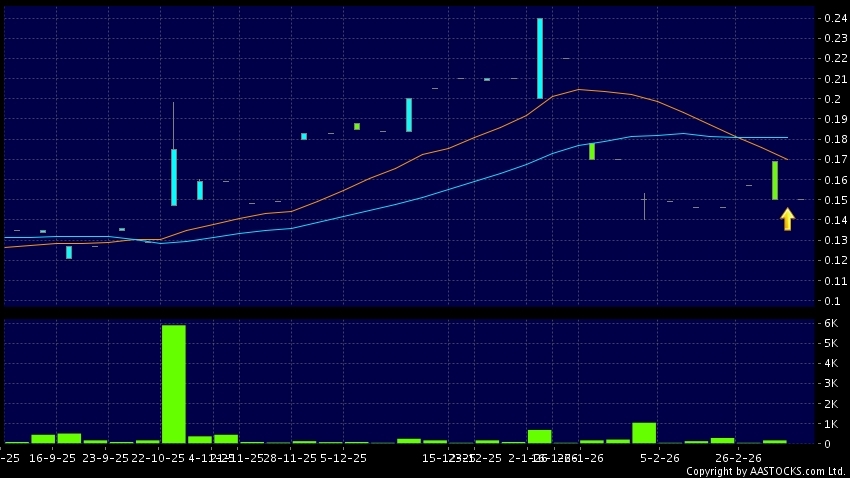The width and height of the screenshot is (850, 478).
Task: Click the 5-12-25 date label
Action: (343, 458)
